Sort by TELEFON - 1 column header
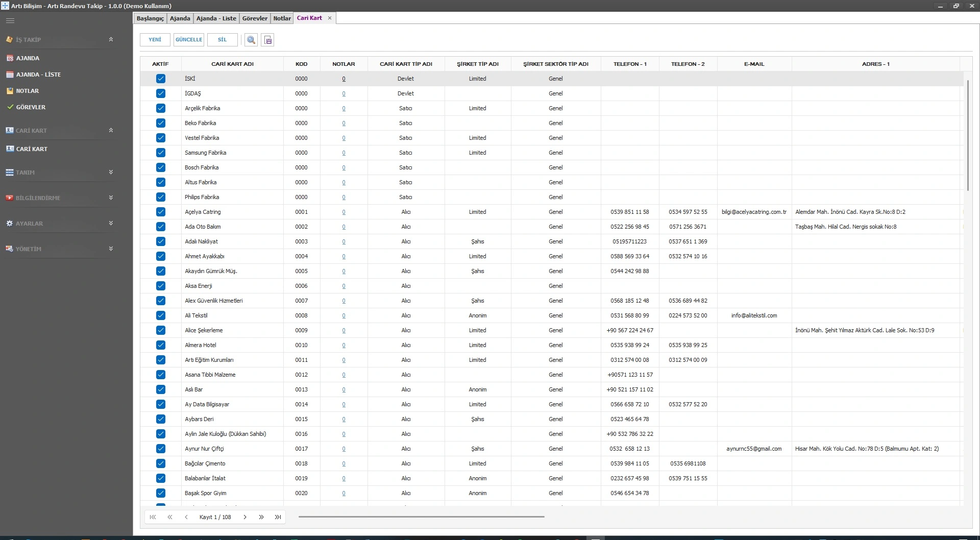The height and width of the screenshot is (540, 980). point(630,64)
